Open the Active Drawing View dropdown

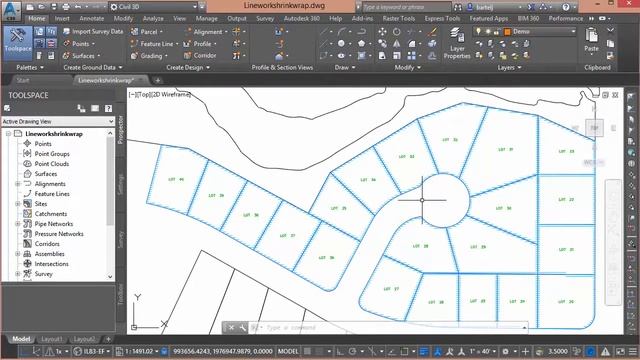[58, 121]
